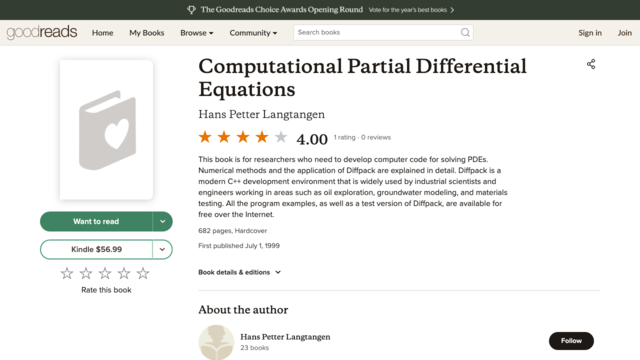Click the Goodreads Choice Awards banner title
The height and width of the screenshot is (360, 640).
click(282, 10)
